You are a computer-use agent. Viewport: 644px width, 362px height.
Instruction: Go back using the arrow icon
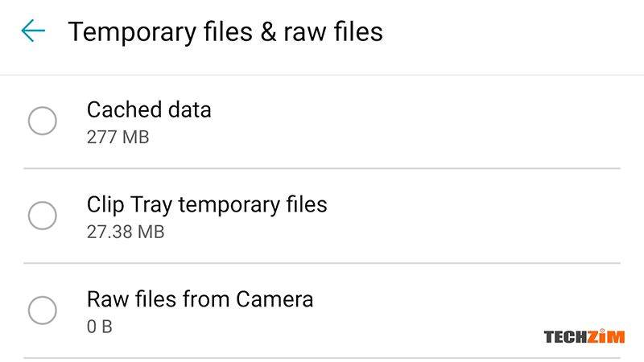click(x=33, y=31)
